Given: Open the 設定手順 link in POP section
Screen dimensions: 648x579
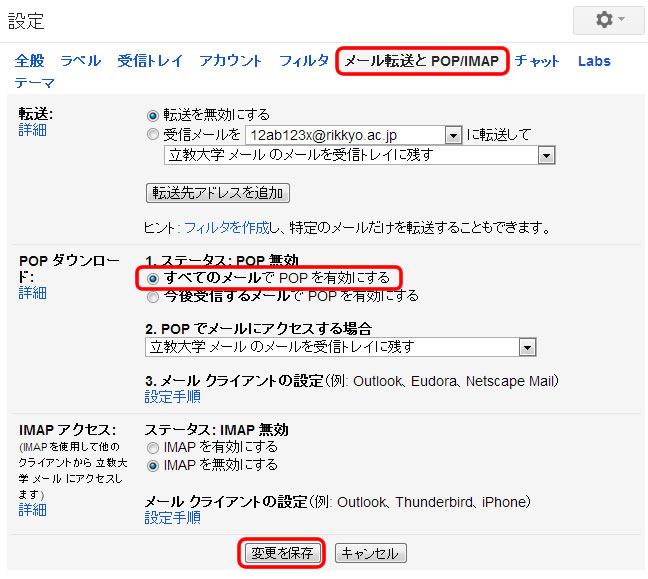Looking at the screenshot, I should pos(173,397).
